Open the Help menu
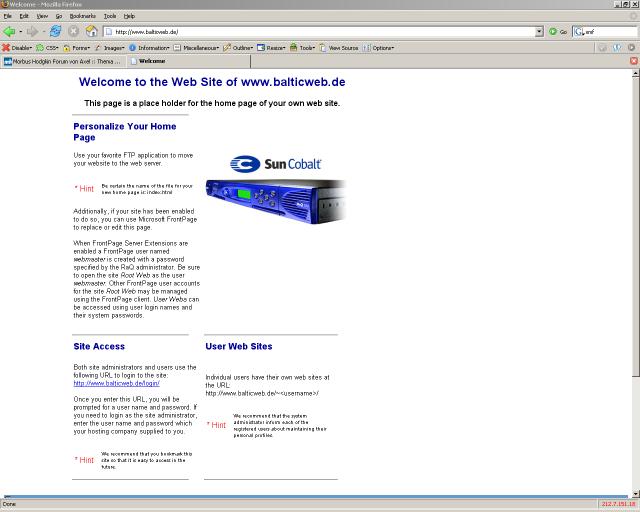The height and width of the screenshot is (512, 640). pyautogui.click(x=129, y=16)
